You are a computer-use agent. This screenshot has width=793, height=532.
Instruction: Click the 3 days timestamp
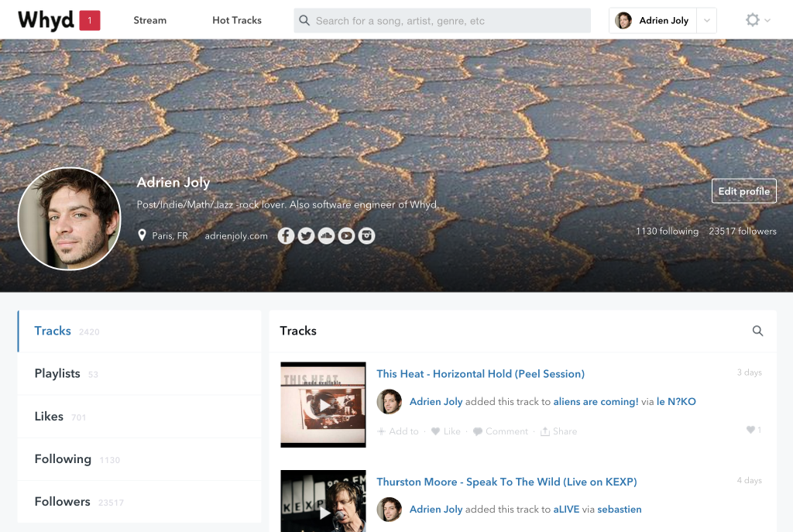749,372
